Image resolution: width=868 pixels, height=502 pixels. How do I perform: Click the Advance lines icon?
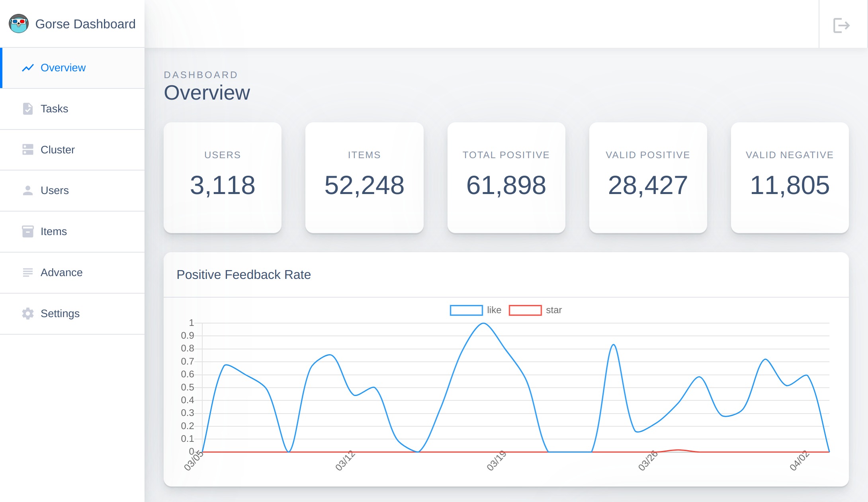coord(27,273)
